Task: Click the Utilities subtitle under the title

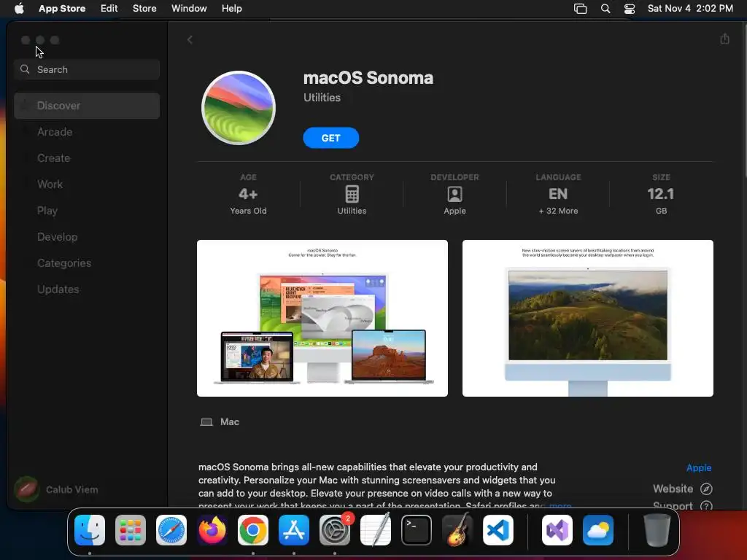Action: [322, 98]
